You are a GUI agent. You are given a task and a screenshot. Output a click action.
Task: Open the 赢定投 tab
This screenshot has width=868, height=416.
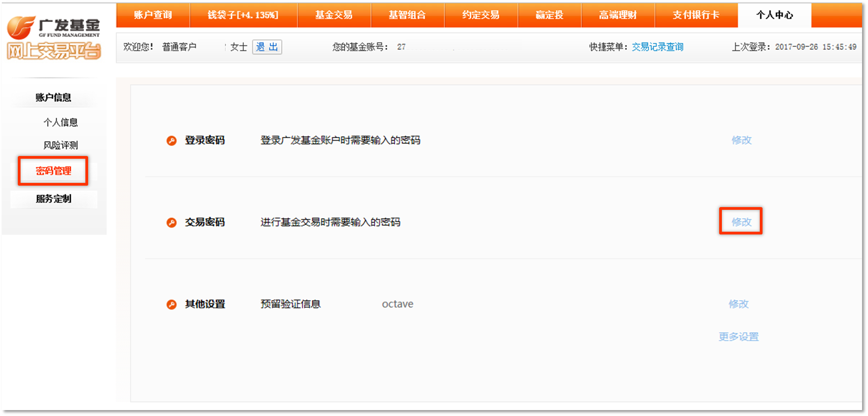pyautogui.click(x=549, y=15)
